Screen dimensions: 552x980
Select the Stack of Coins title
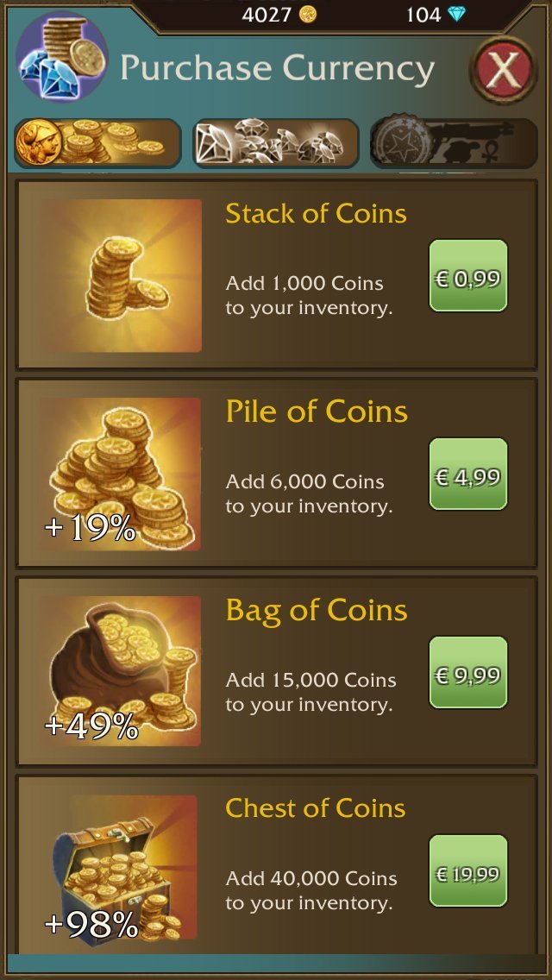(316, 214)
